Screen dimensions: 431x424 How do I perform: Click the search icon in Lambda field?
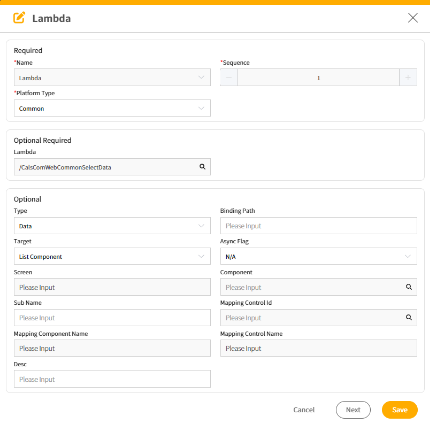[x=202, y=167]
